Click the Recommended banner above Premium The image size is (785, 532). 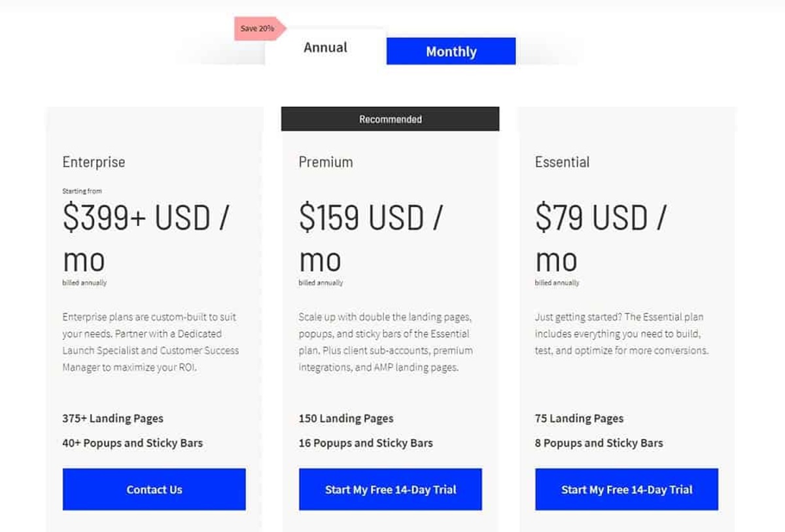(390, 120)
